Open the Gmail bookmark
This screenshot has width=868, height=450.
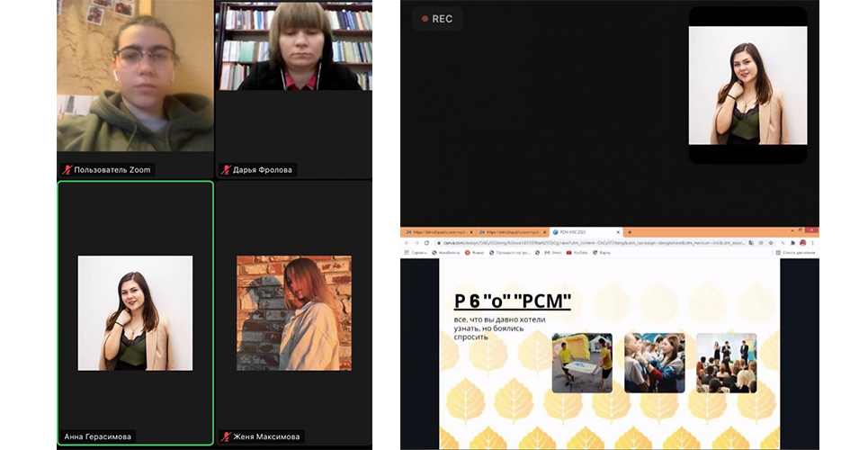coord(552,253)
